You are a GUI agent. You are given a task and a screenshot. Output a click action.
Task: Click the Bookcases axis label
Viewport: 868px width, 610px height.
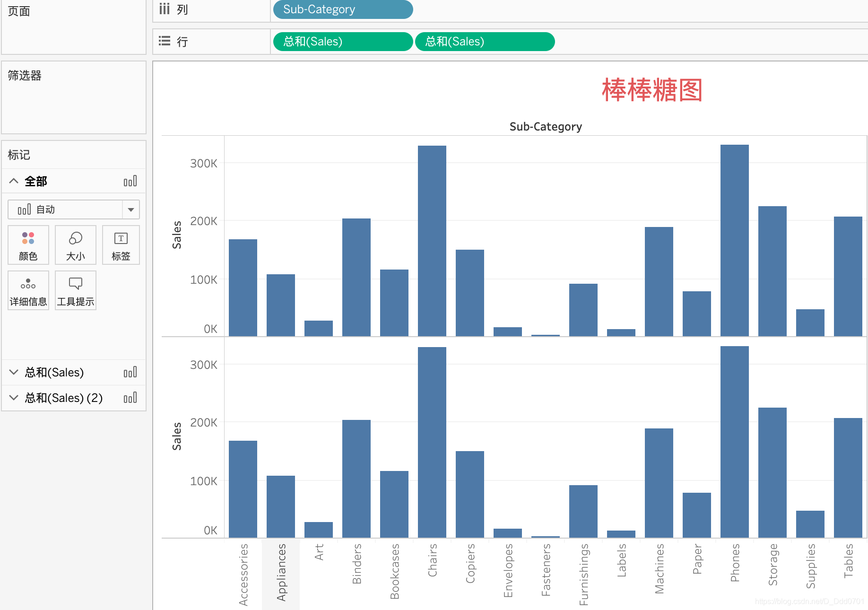coord(395,571)
